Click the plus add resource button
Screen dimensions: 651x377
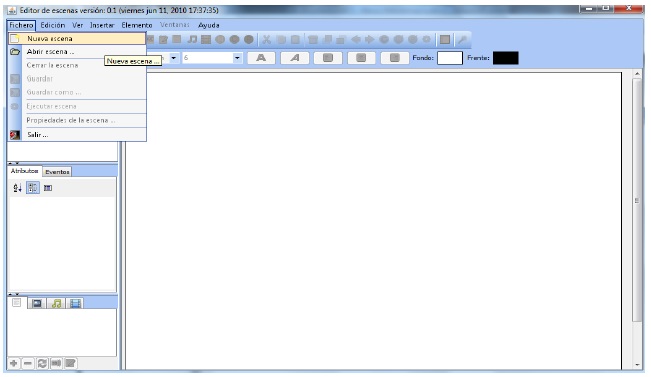tap(14, 364)
